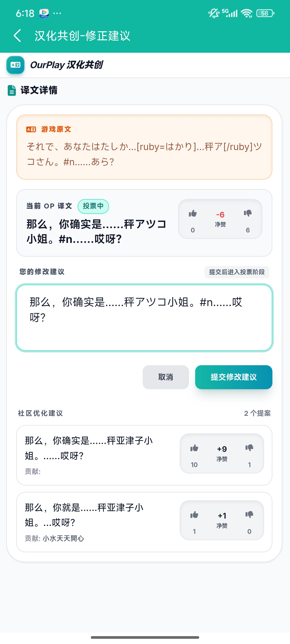Viewport: 290px width, 644px height.
Task: Tap the back arrow in header
Action: pyautogui.click(x=17, y=35)
